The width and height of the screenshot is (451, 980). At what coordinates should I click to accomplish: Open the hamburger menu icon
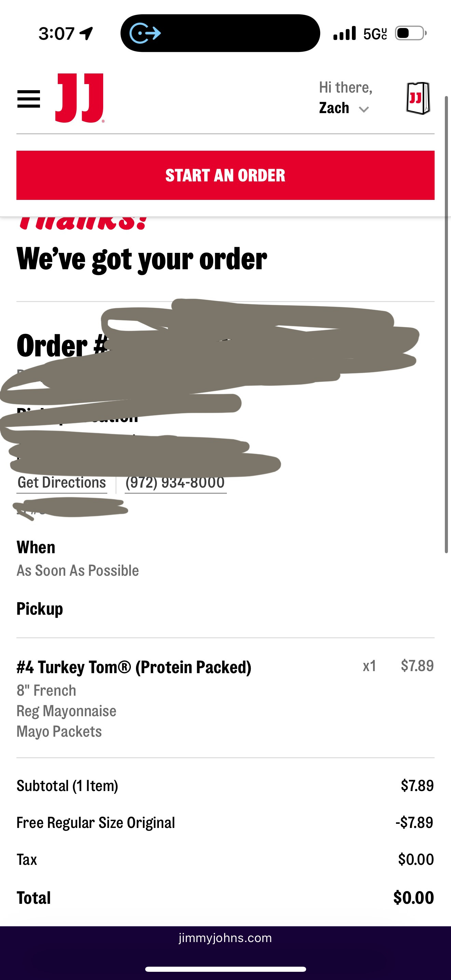(x=28, y=99)
